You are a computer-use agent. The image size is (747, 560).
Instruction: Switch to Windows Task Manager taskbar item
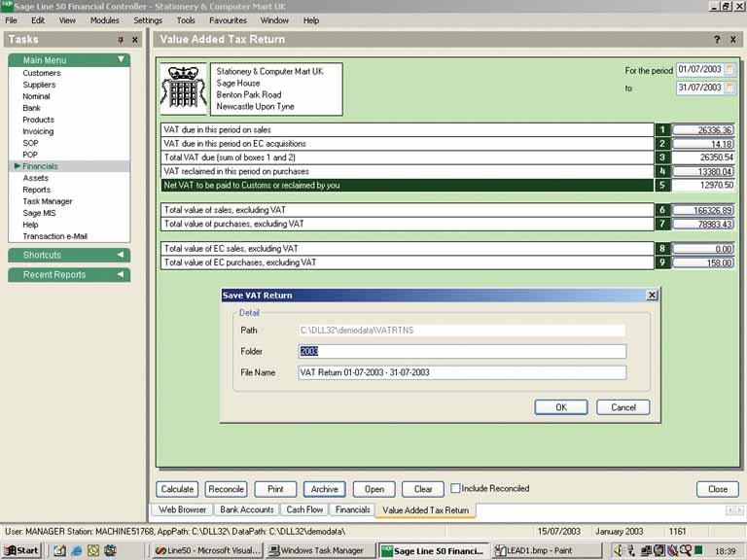click(322, 550)
